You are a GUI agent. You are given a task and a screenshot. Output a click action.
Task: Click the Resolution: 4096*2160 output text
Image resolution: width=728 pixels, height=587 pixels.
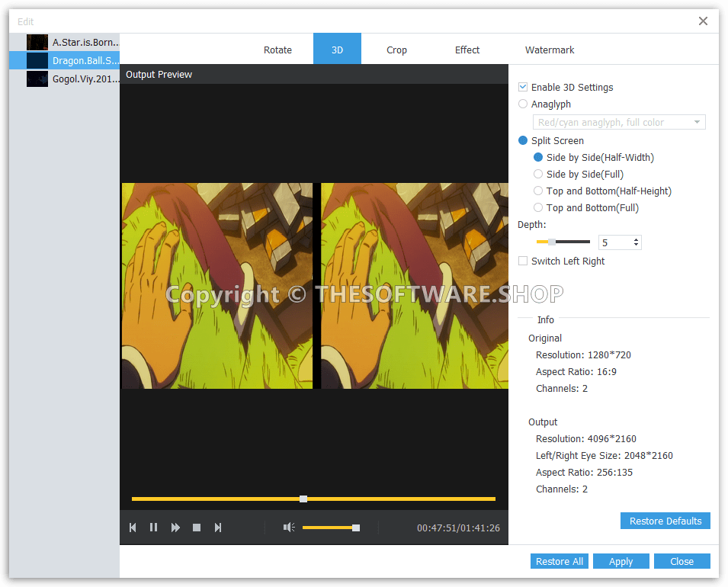[x=586, y=439]
